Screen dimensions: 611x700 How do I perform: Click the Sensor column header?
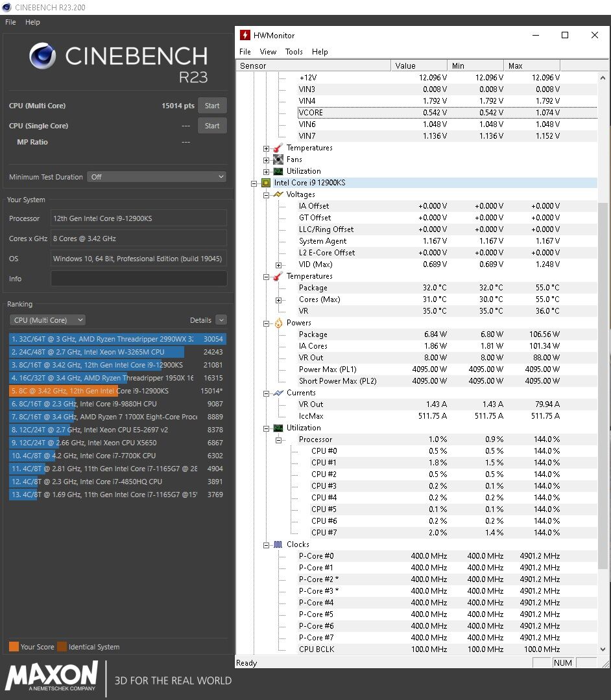pos(313,65)
